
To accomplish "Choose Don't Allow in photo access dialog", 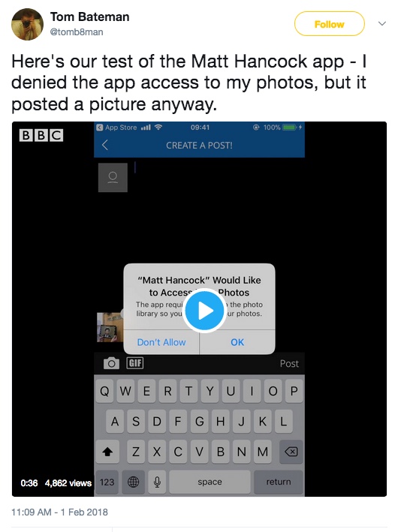I will point(161,342).
